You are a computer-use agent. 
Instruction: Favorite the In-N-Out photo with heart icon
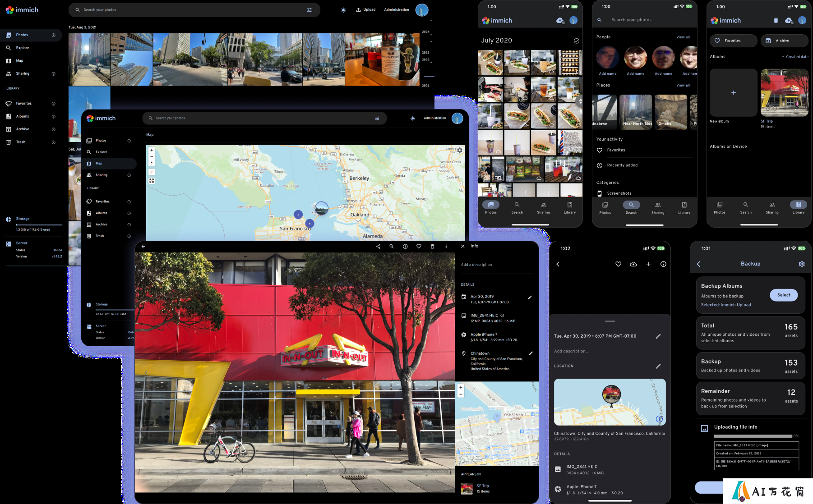[419, 247]
